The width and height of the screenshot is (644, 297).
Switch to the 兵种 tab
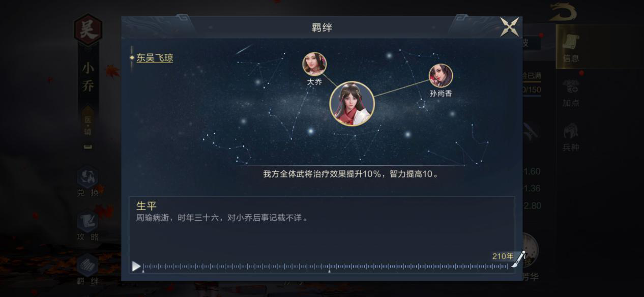click(x=571, y=136)
